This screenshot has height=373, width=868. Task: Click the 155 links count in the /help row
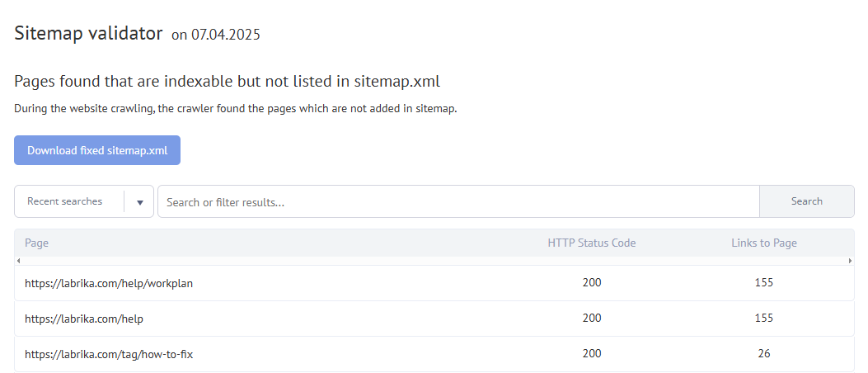764,319
